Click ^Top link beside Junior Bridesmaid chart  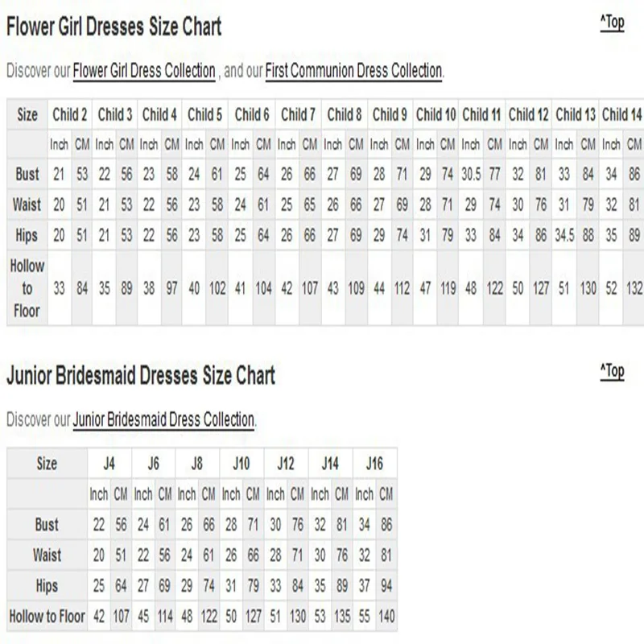click(612, 371)
